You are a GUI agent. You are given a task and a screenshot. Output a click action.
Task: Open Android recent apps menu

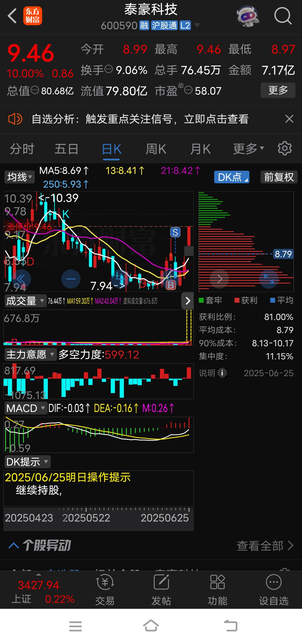[x=75, y=626]
